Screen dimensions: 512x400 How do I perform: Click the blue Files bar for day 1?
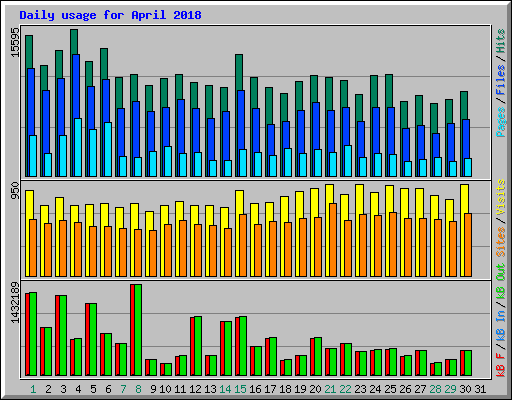coord(31,102)
